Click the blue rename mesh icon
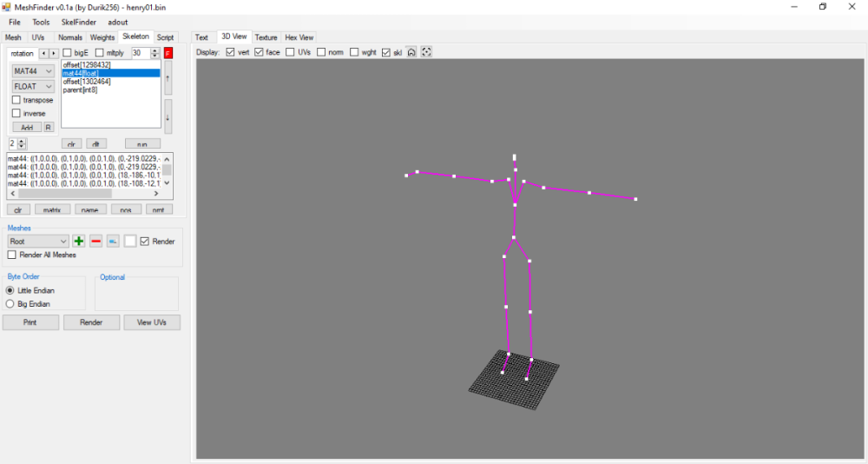The height and width of the screenshot is (464, 868). tap(113, 241)
